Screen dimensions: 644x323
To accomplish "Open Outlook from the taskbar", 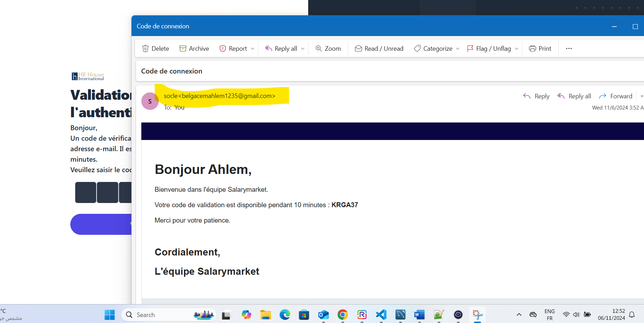I will (323, 315).
